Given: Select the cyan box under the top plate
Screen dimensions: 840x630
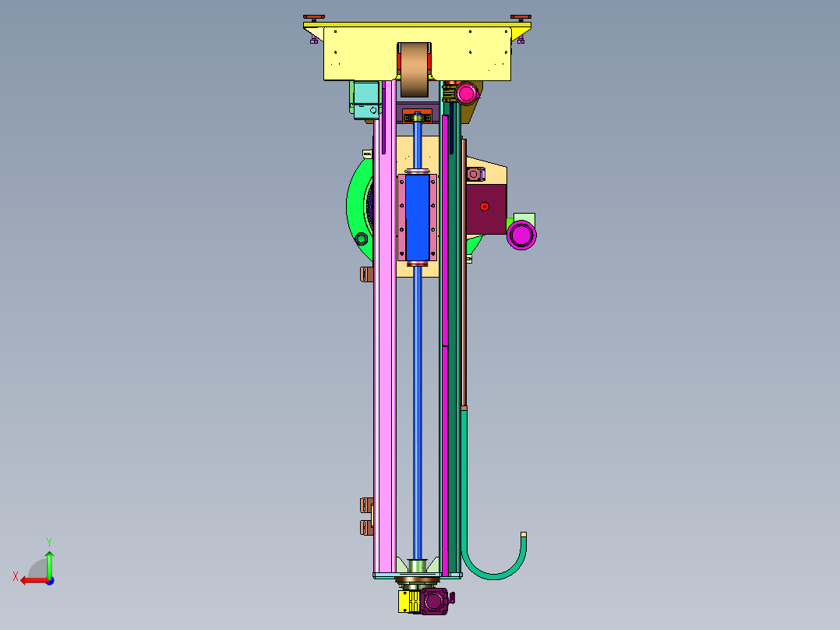Looking at the screenshot, I should pos(367,99).
